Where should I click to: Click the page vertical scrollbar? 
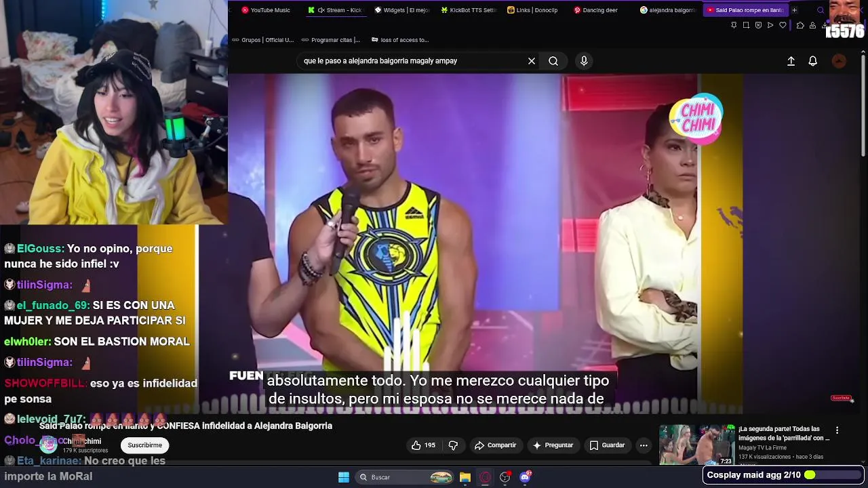pyautogui.click(x=863, y=105)
